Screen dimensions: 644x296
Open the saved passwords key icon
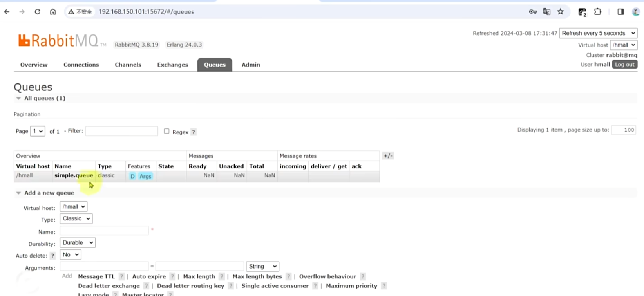(533, 12)
